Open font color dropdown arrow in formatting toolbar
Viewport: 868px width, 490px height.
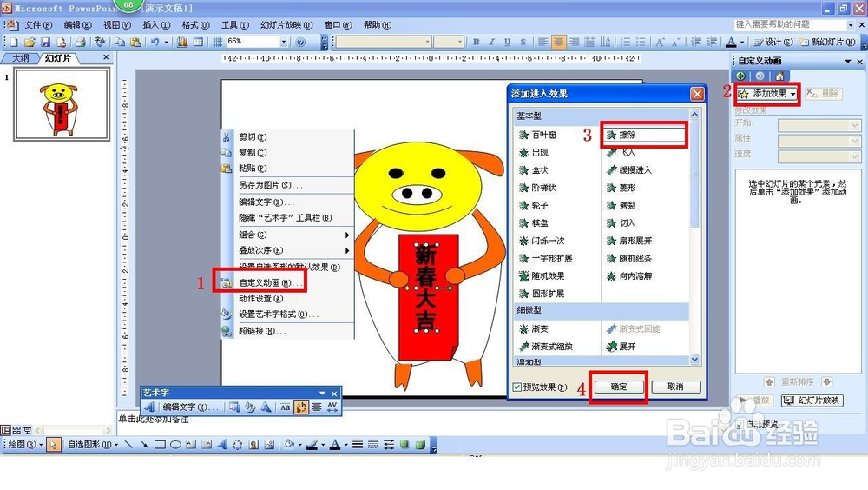pos(742,42)
